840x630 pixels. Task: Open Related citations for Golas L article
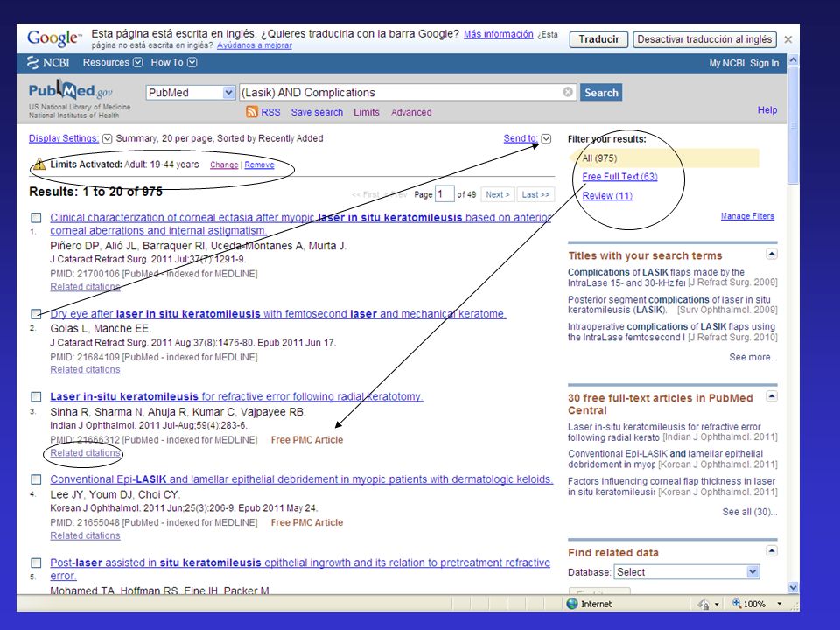pos(85,369)
